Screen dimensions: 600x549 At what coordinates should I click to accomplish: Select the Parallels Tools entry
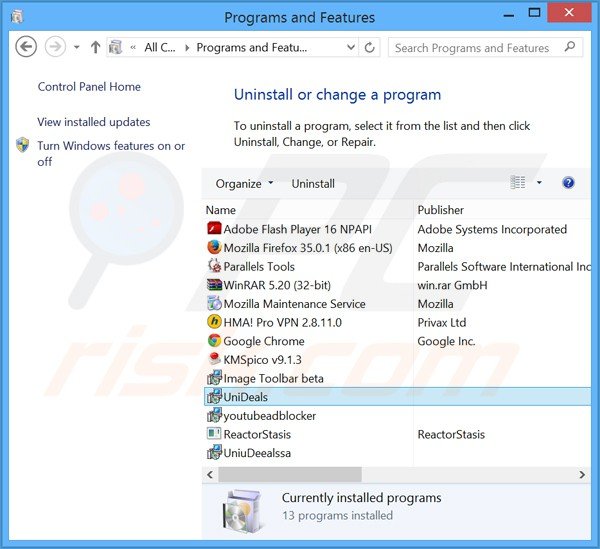pyautogui.click(x=397, y=266)
